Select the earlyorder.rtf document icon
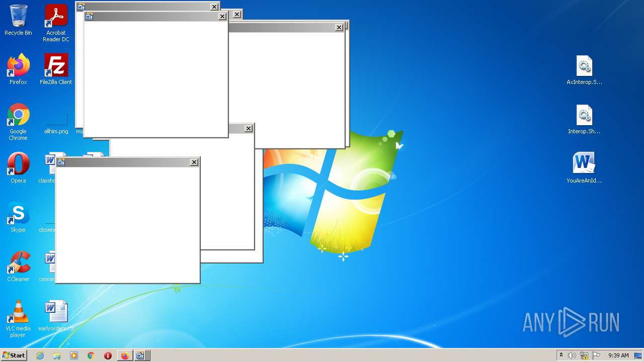This screenshot has width=644, height=362. pos(56,316)
